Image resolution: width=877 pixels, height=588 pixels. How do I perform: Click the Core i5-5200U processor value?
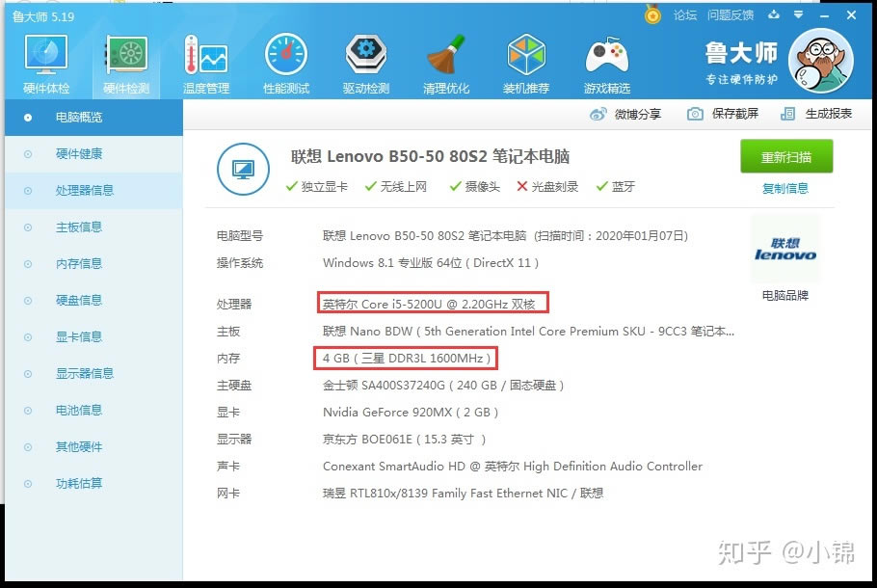(429, 304)
